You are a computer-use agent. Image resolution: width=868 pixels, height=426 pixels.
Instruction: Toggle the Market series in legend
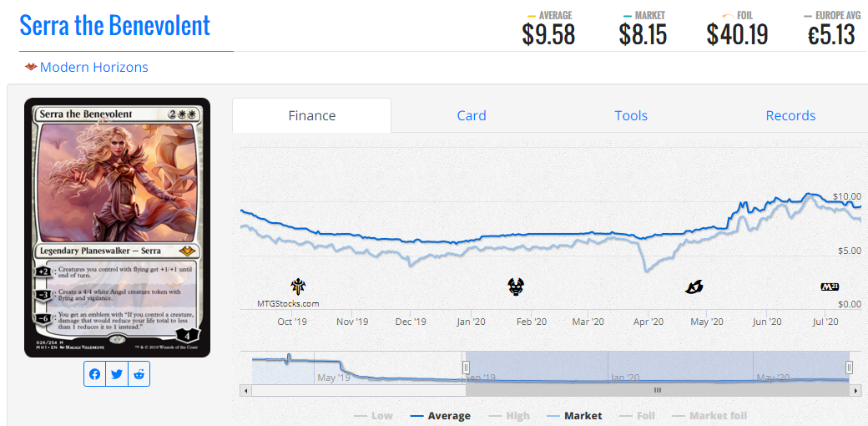click(x=574, y=415)
